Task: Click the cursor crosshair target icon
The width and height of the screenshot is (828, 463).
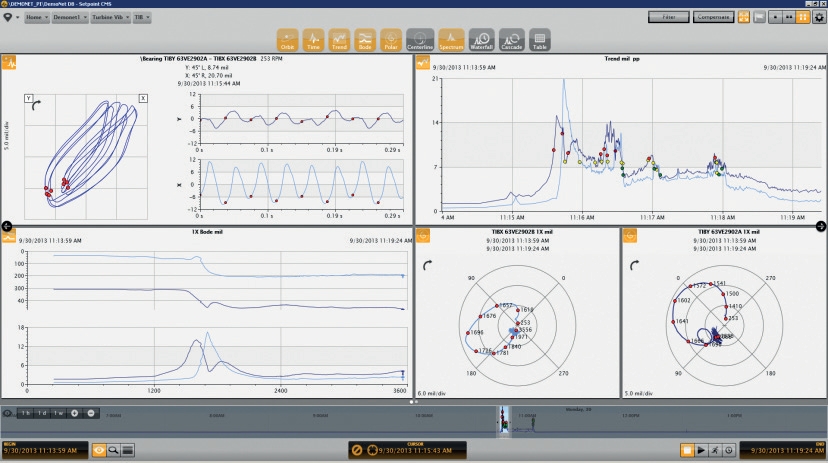Action: point(372,450)
